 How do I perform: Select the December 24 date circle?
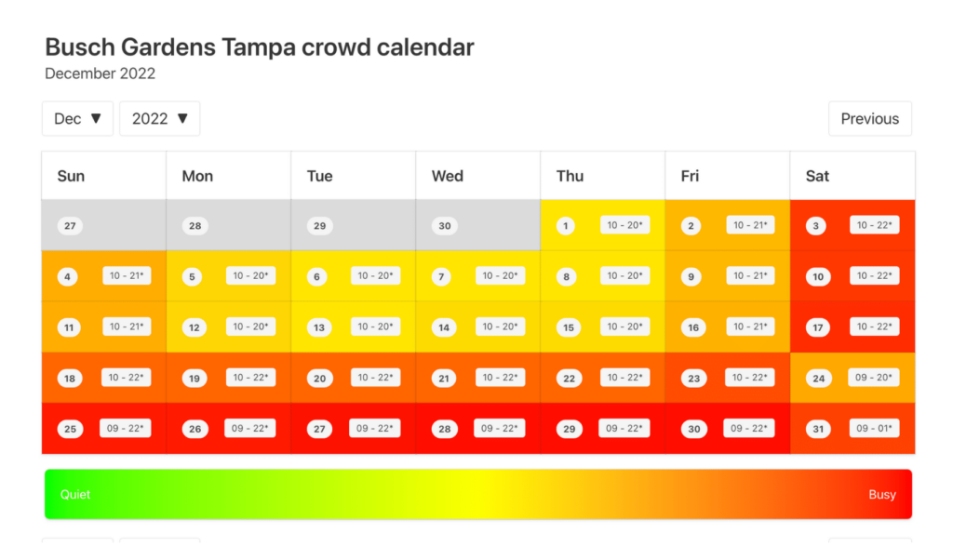click(818, 379)
